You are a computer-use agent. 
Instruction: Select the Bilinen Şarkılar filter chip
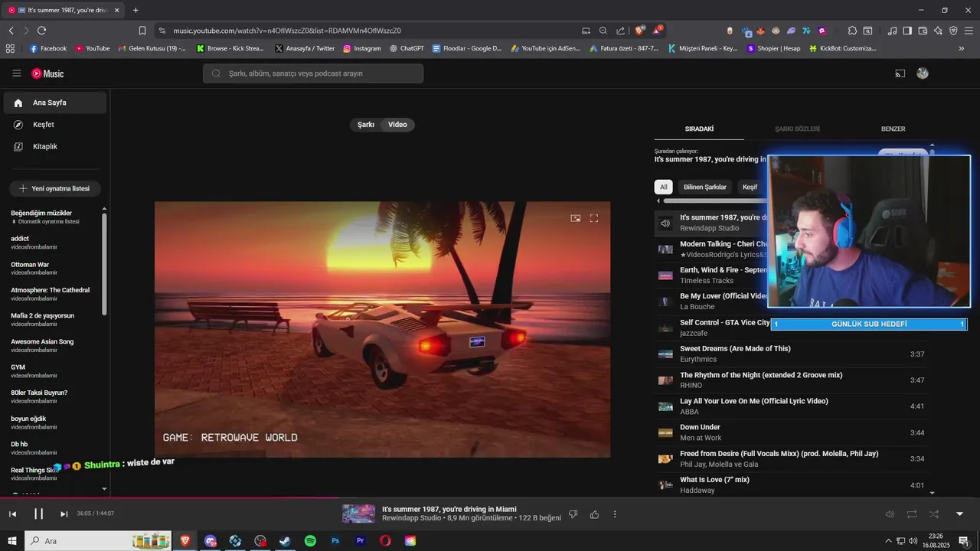coord(704,187)
